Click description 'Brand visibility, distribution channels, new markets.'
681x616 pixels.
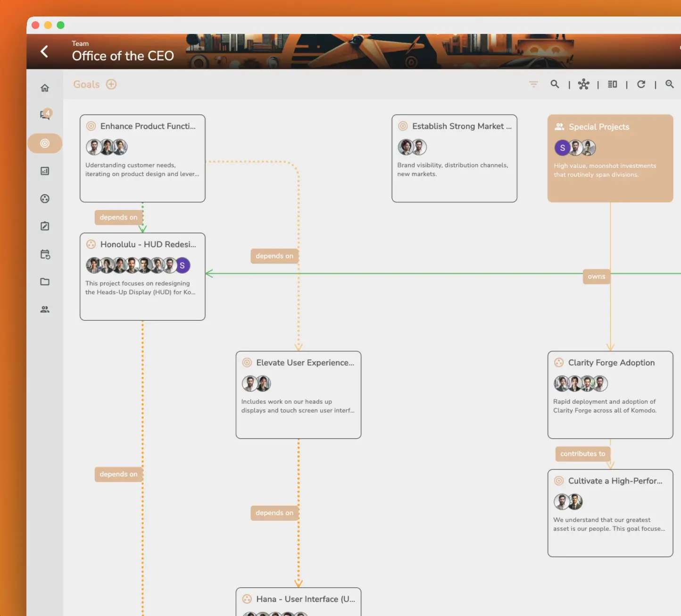click(453, 169)
